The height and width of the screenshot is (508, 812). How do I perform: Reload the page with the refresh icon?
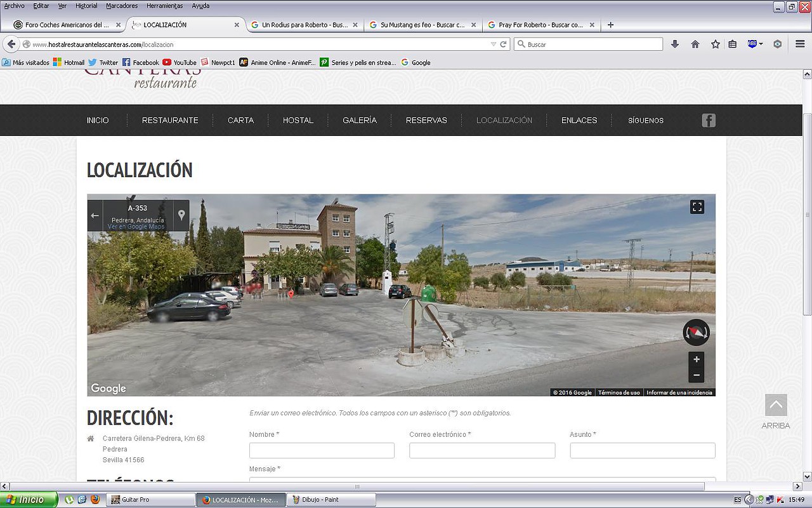pyautogui.click(x=504, y=44)
